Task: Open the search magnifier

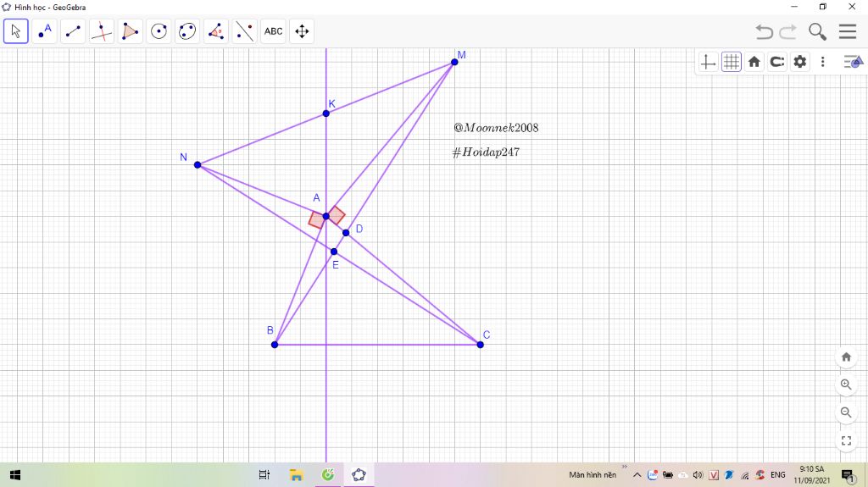Action: 818,31
